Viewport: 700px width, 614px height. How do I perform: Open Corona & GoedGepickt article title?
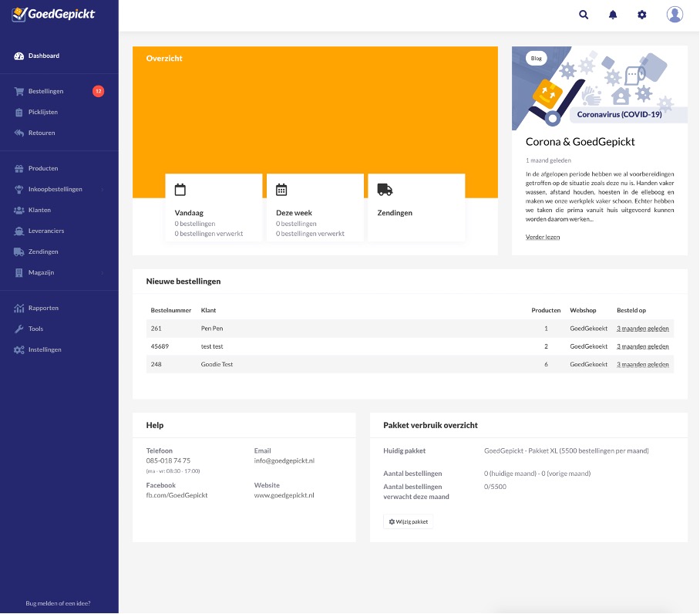[580, 142]
